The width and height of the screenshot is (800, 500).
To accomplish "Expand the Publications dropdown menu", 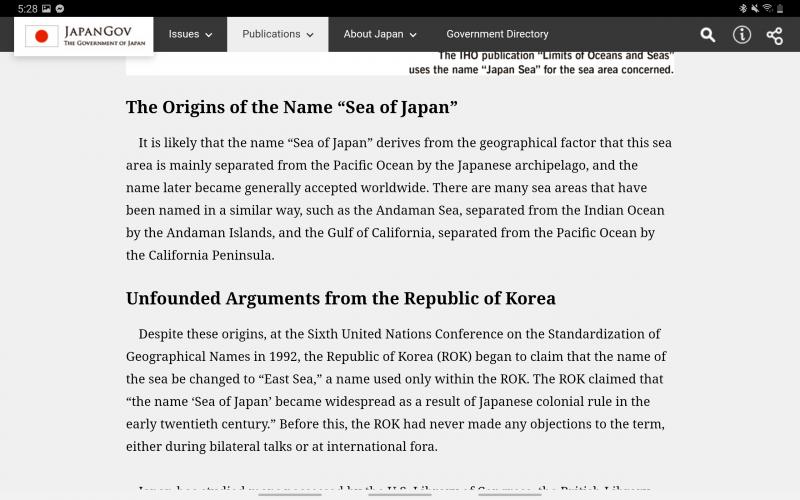I will point(278,34).
